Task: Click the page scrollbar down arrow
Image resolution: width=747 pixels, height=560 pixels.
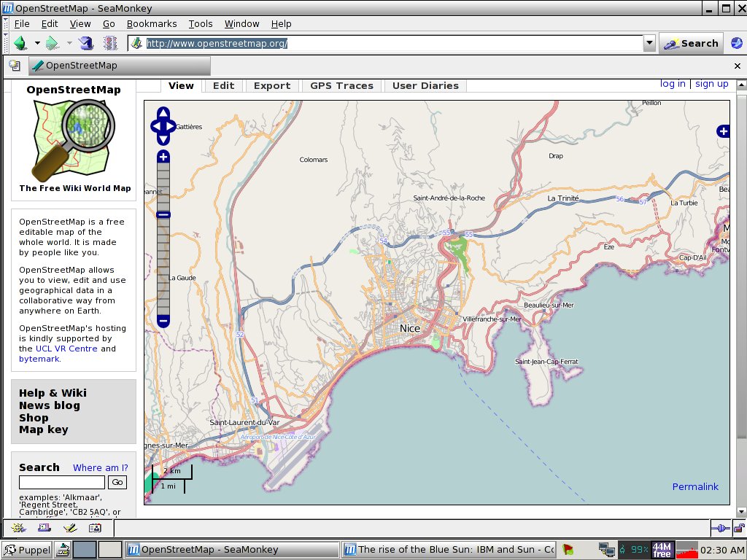Action: pyautogui.click(x=741, y=512)
